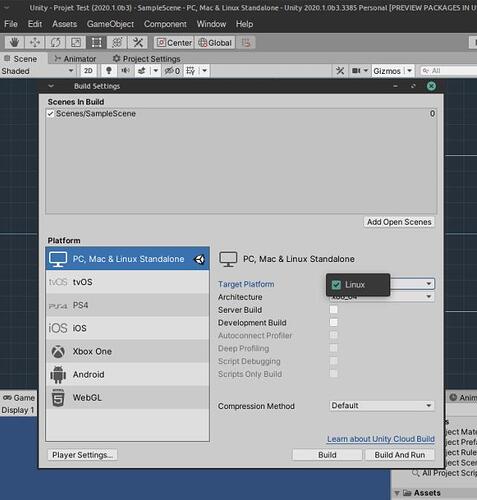Open Learn about Unity Cloud Build link
Viewport: 477px width, 500px height.
pos(381,439)
